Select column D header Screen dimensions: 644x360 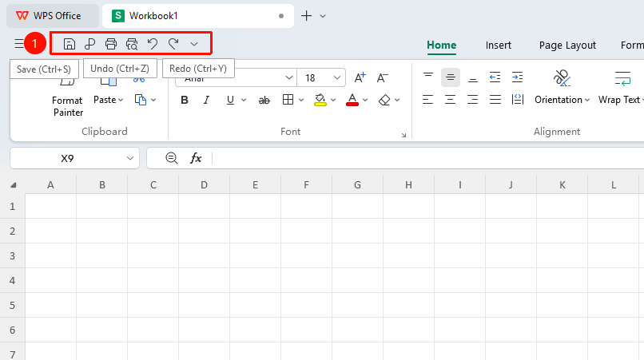click(x=204, y=185)
